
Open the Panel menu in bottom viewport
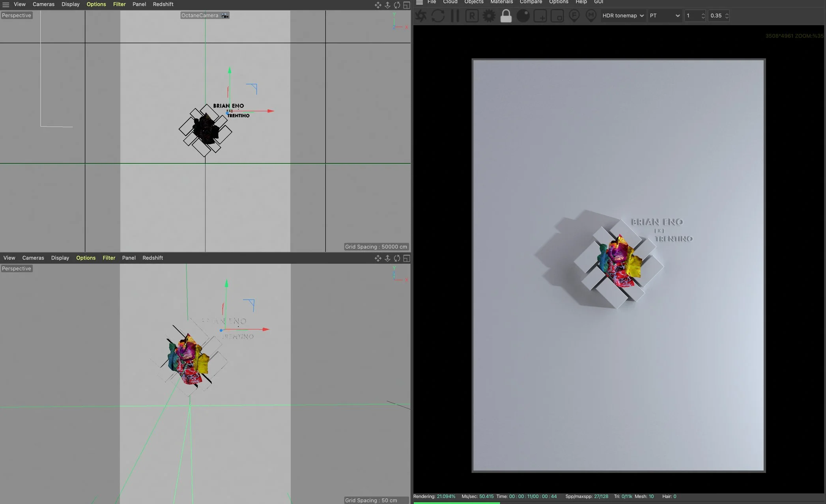[129, 258]
